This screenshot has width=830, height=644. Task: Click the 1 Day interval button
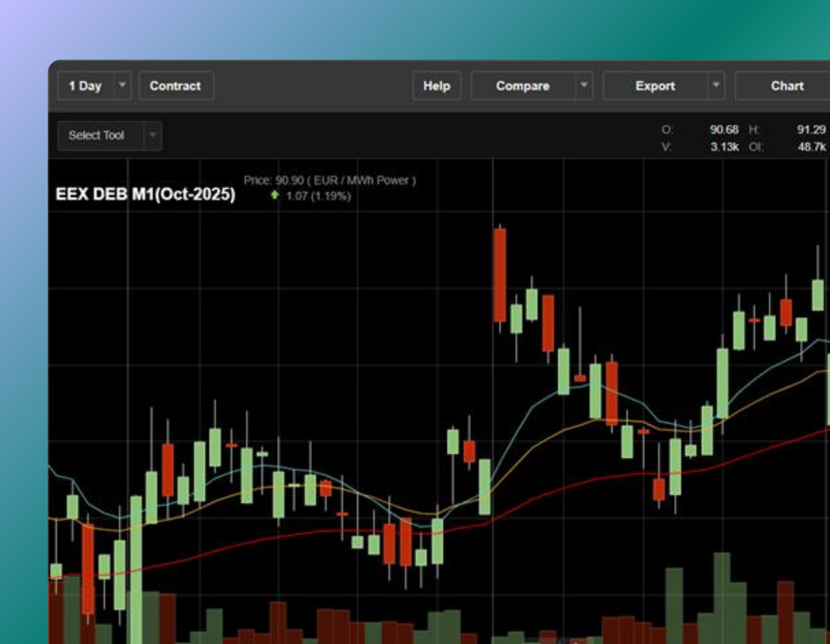(x=85, y=86)
